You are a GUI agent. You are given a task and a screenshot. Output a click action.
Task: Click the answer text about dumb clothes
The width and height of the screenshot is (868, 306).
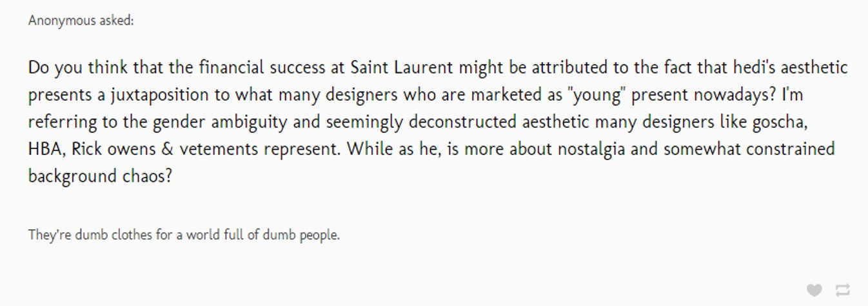click(184, 235)
